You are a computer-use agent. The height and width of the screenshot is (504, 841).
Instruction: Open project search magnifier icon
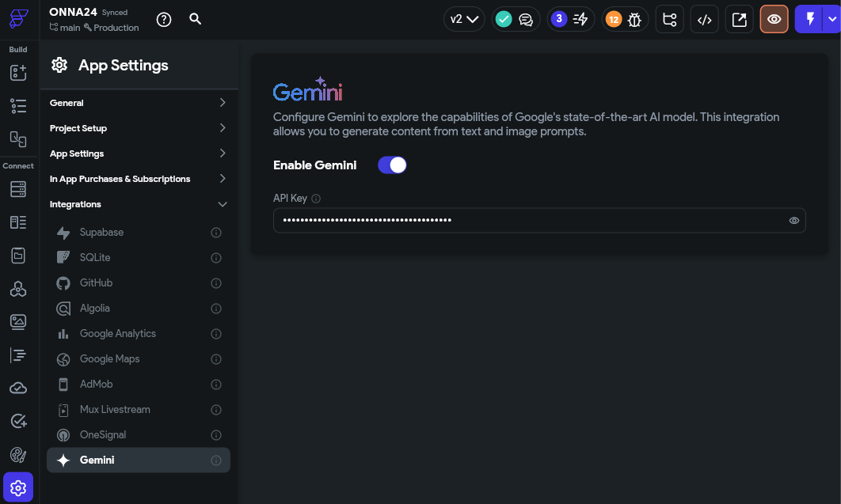(196, 19)
